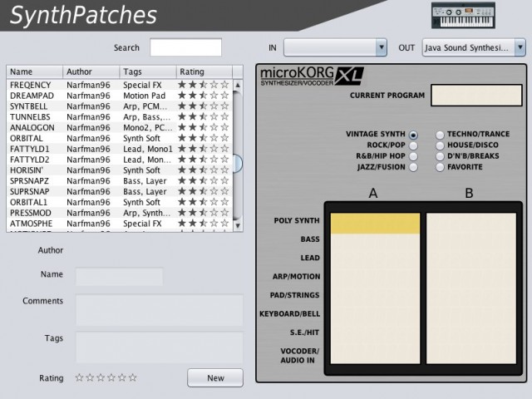The image size is (532, 399).
Task: Click the Search text field
Action: pyautogui.click(x=185, y=47)
